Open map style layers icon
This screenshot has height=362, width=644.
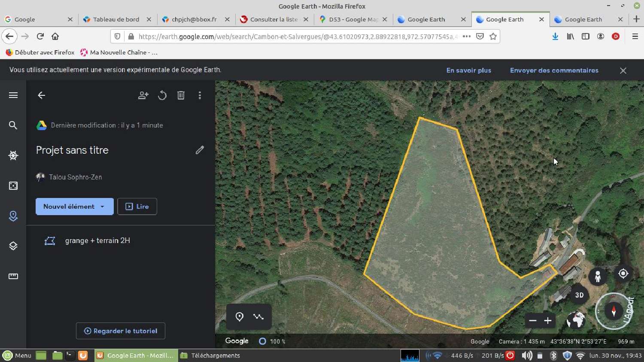click(13, 246)
